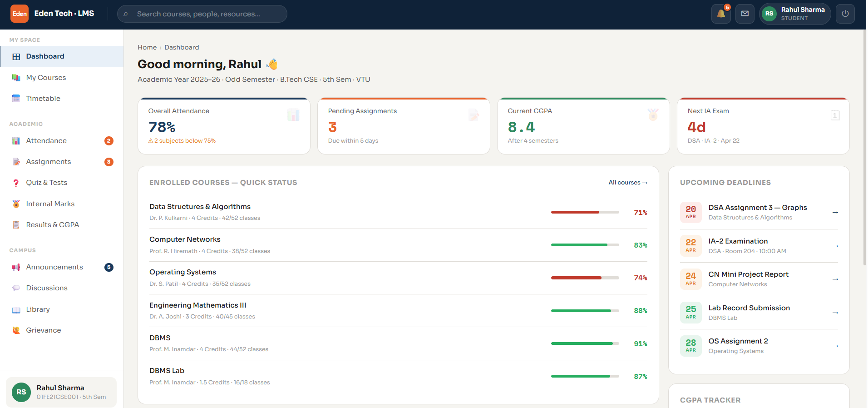
Task: Open the messages envelope icon
Action: point(745,14)
